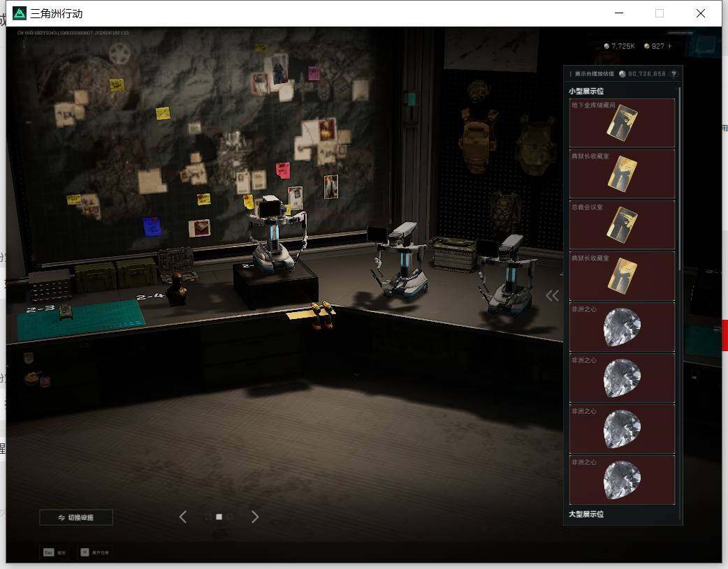Select 非洲之心 diamond directly above 大型展示位
This screenshot has width=728, height=569.
pyautogui.click(x=622, y=480)
